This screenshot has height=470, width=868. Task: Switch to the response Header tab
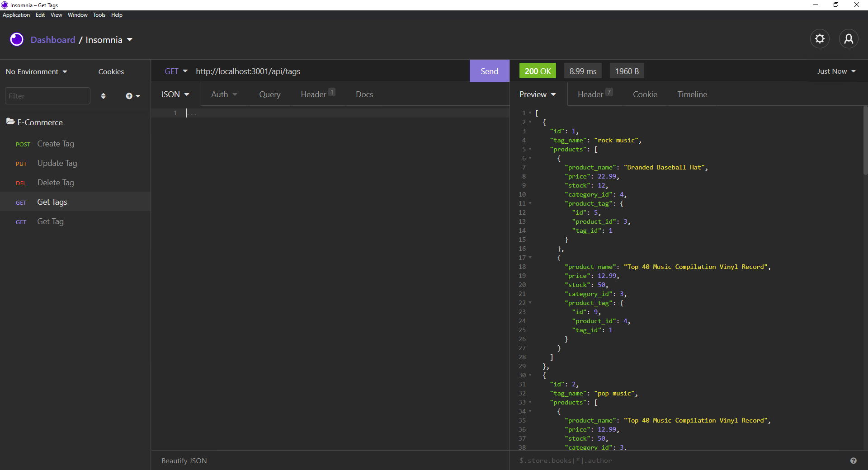click(x=595, y=94)
